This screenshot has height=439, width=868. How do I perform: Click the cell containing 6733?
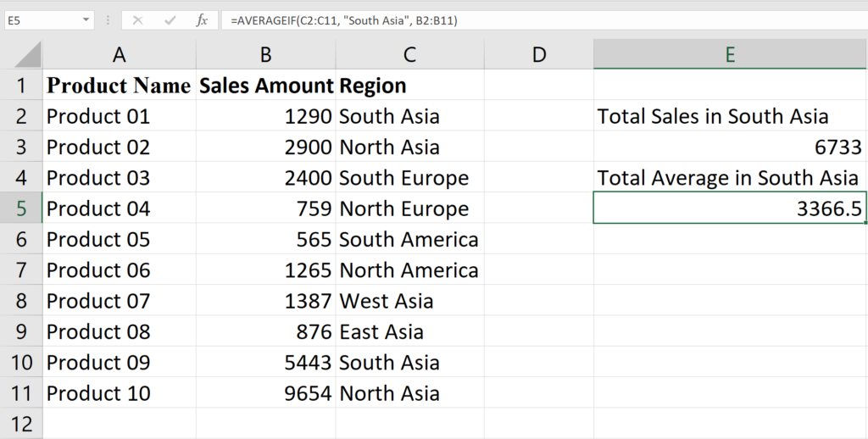(730, 147)
